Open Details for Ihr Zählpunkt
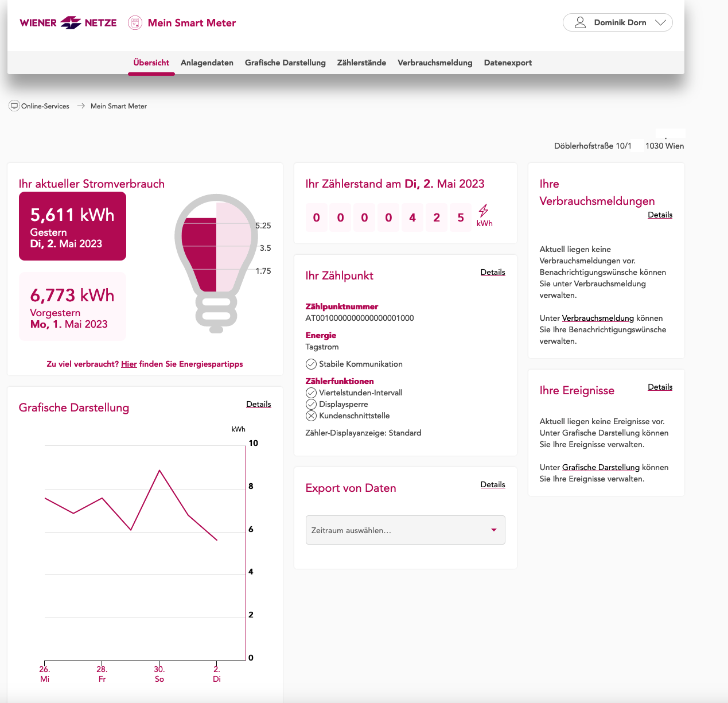Viewport: 728px width, 703px height. (x=493, y=272)
